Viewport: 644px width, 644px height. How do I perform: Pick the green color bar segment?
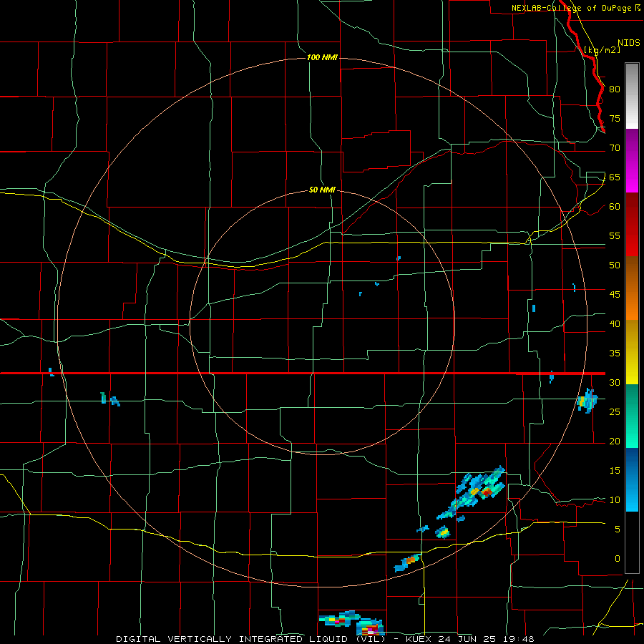point(632,416)
